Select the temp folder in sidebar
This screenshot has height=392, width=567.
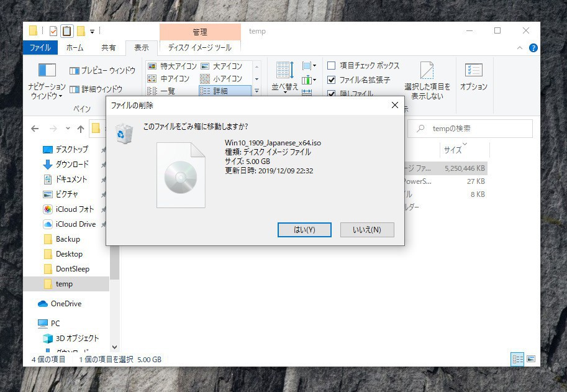pos(66,284)
